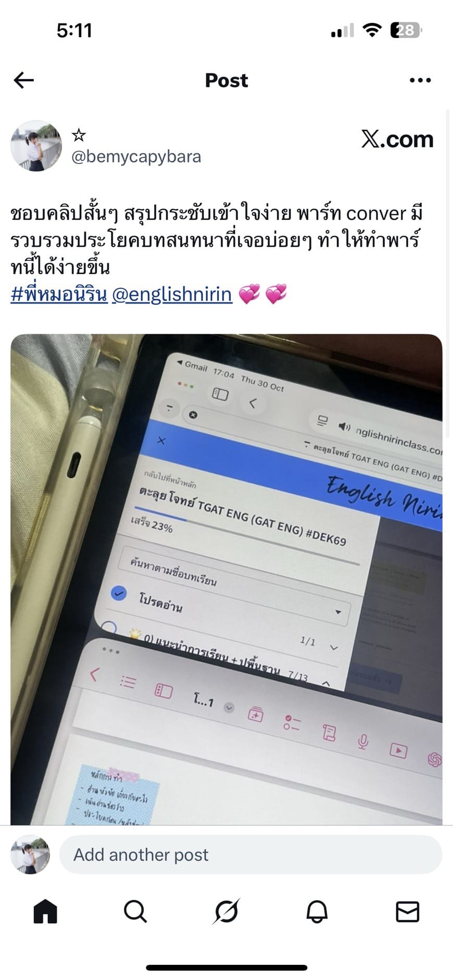Image resolution: width=453 pixels, height=980 pixels.
Task: Go back using the top left arrow
Action: [24, 80]
